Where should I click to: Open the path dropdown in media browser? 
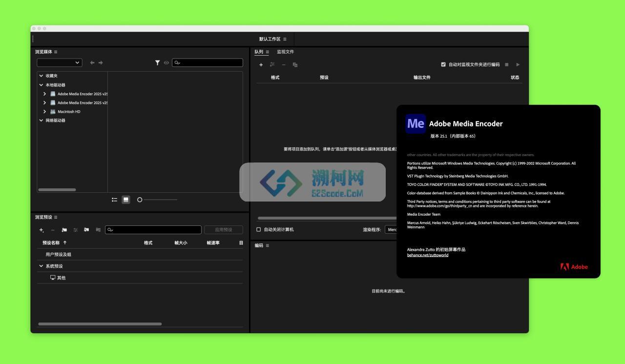[x=60, y=62]
